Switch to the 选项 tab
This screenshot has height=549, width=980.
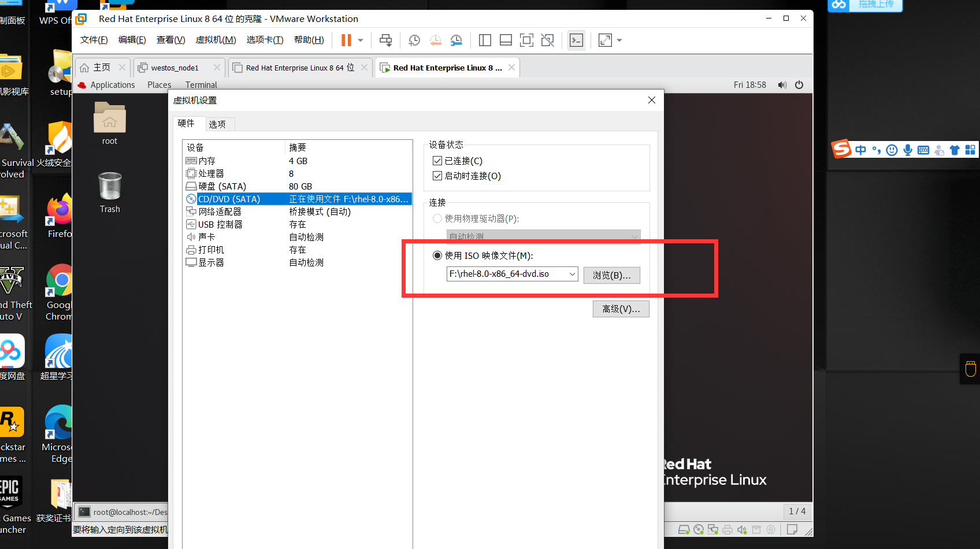click(x=217, y=124)
